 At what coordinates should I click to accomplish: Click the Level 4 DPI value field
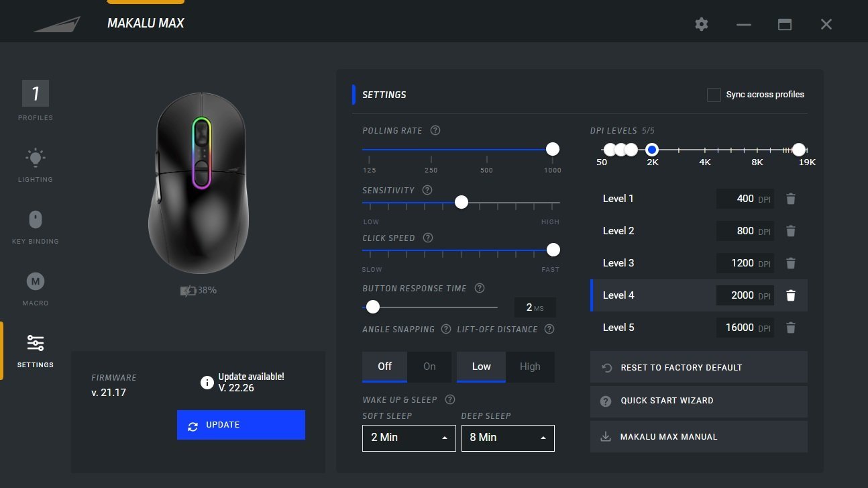[745, 295]
